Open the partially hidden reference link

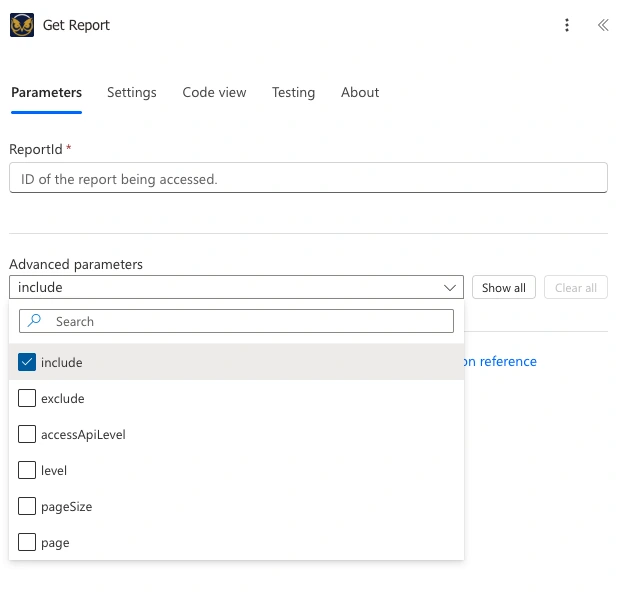point(501,361)
